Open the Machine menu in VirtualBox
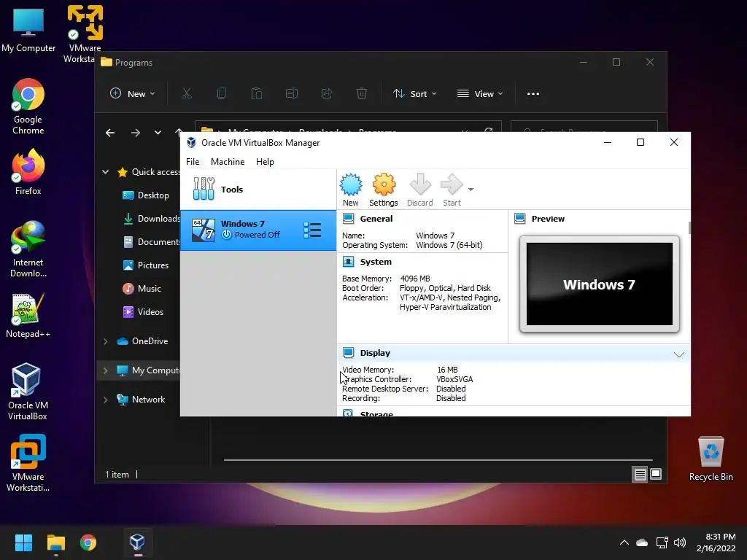The image size is (747, 560). pyautogui.click(x=228, y=162)
